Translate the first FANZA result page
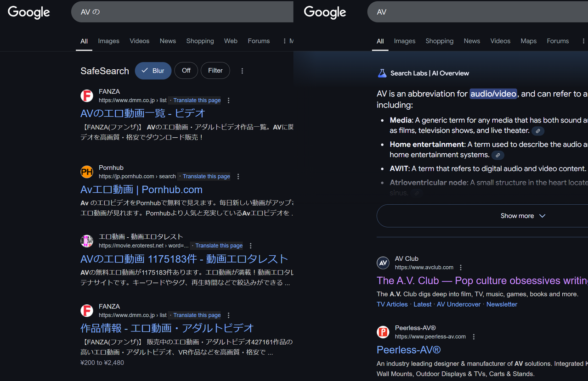Image resolution: width=588 pixels, height=381 pixels. pyautogui.click(x=197, y=100)
